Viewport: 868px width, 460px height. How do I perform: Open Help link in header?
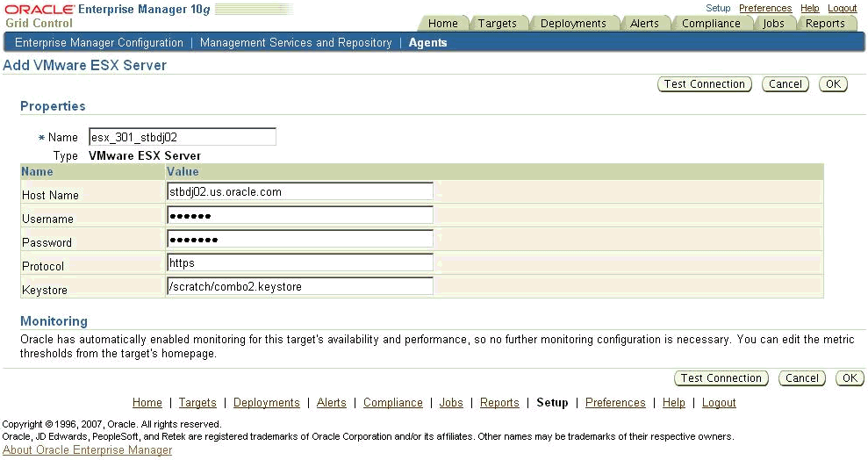pos(809,8)
